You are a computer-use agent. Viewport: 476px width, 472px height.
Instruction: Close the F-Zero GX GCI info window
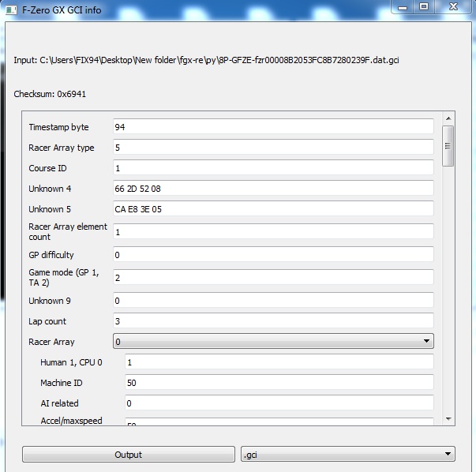pyautogui.click(x=453, y=6)
